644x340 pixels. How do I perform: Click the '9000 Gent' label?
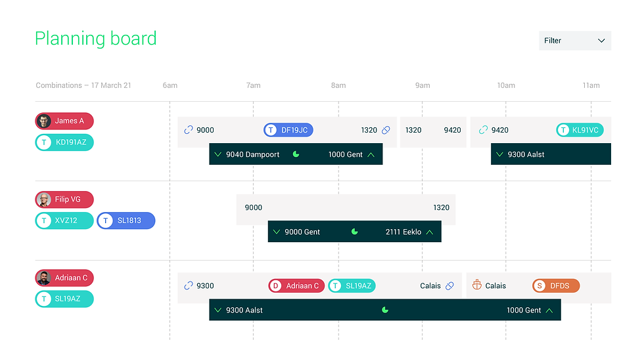click(302, 232)
